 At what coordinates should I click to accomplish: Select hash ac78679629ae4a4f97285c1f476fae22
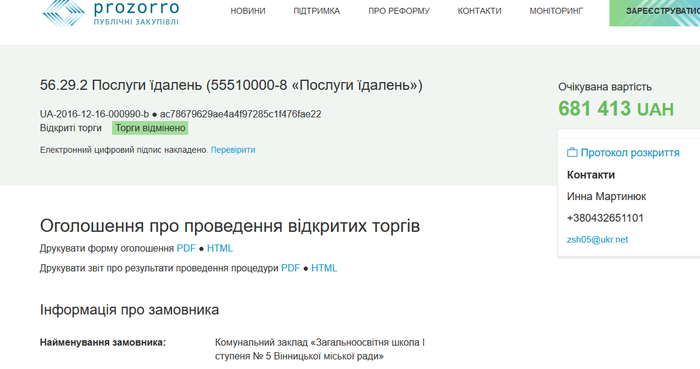click(x=241, y=114)
